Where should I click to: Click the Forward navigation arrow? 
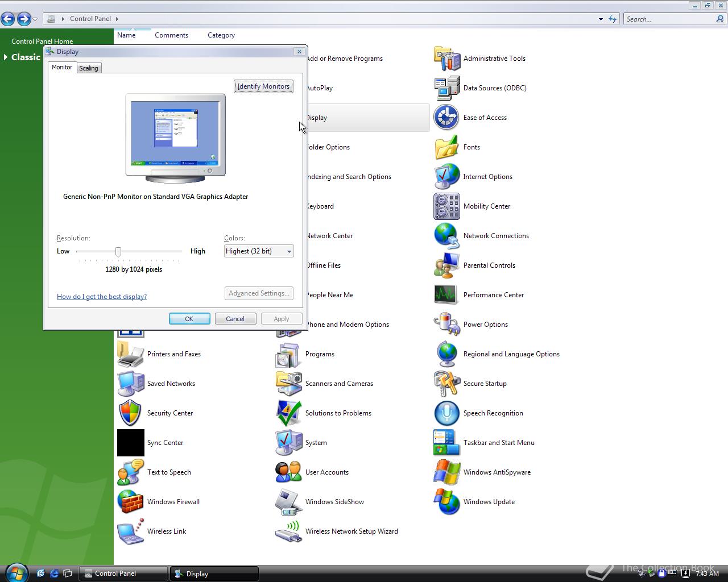(24, 19)
